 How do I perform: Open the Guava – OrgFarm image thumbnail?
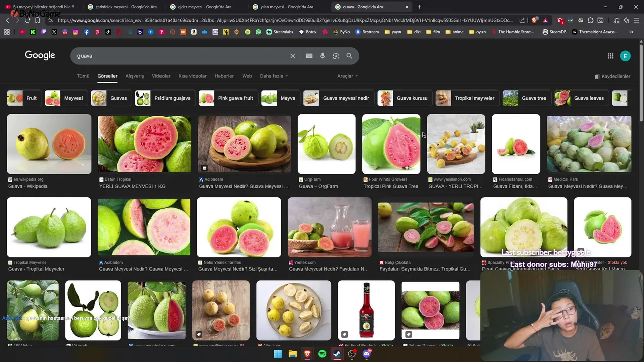(x=327, y=144)
